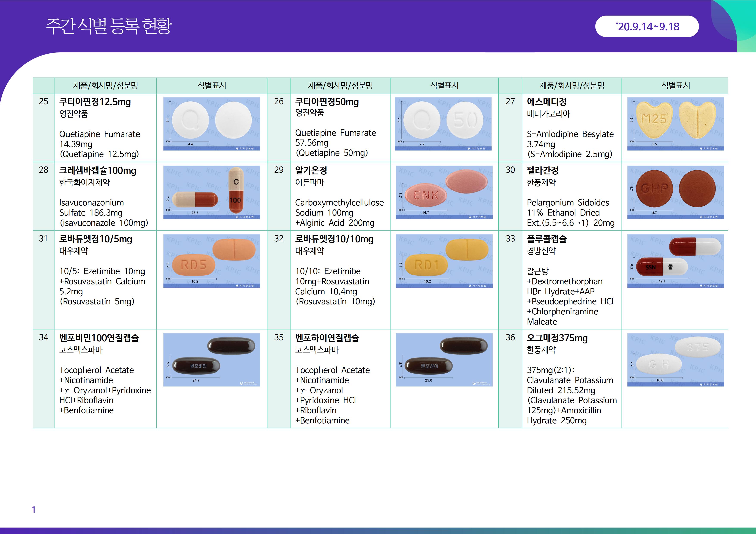Click the orange RD5 tablet image
756x534 pixels.
click(x=211, y=261)
